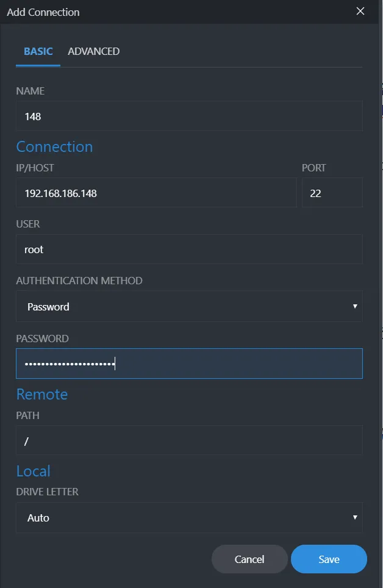Expand the Drive Letter dropdown
383x588 pixels.
click(183, 518)
